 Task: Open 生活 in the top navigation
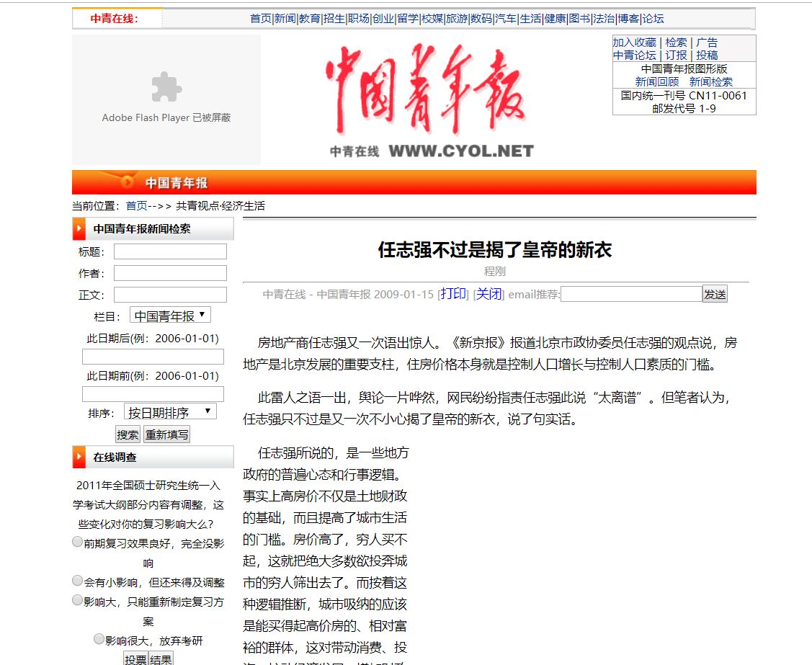pos(530,19)
